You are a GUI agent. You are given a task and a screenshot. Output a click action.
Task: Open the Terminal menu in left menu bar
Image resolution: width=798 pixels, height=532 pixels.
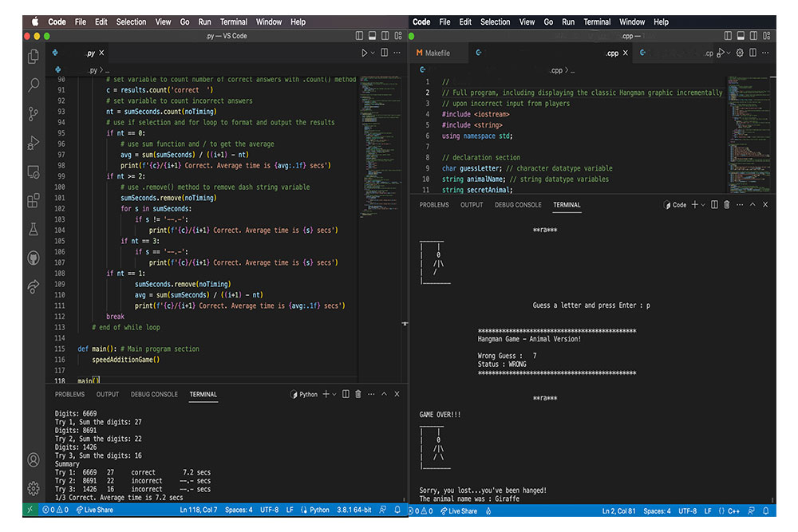point(234,22)
